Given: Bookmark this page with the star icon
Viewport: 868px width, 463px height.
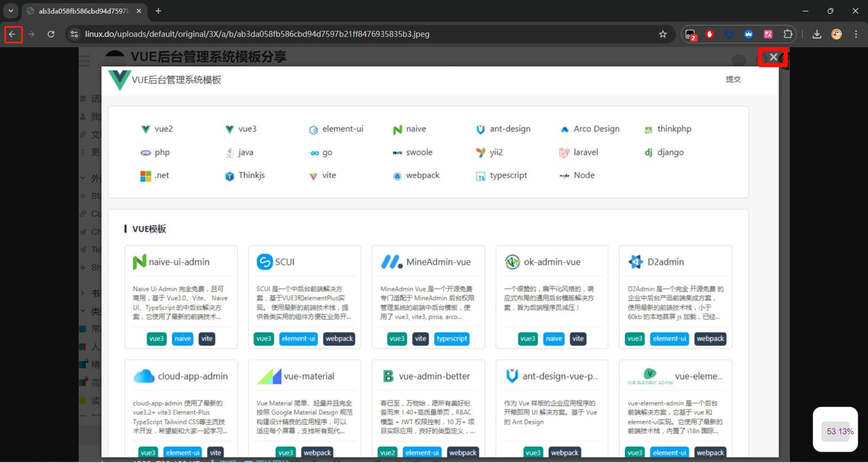Looking at the screenshot, I should (662, 34).
